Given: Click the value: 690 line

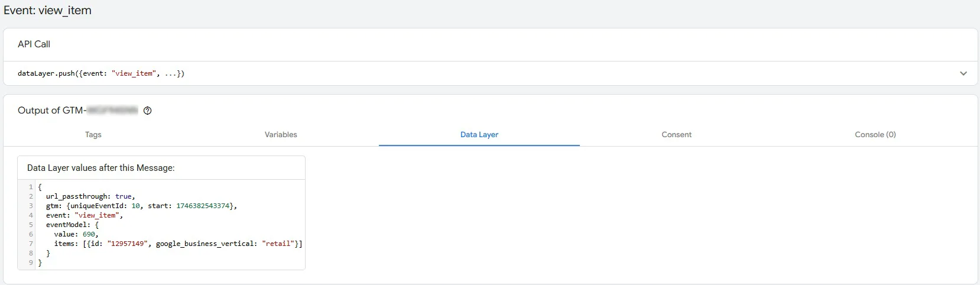Looking at the screenshot, I should [76, 234].
